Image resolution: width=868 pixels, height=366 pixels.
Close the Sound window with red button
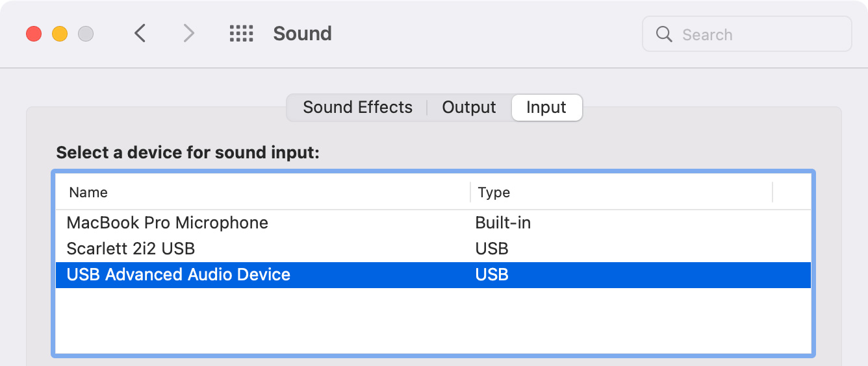pos(34,34)
